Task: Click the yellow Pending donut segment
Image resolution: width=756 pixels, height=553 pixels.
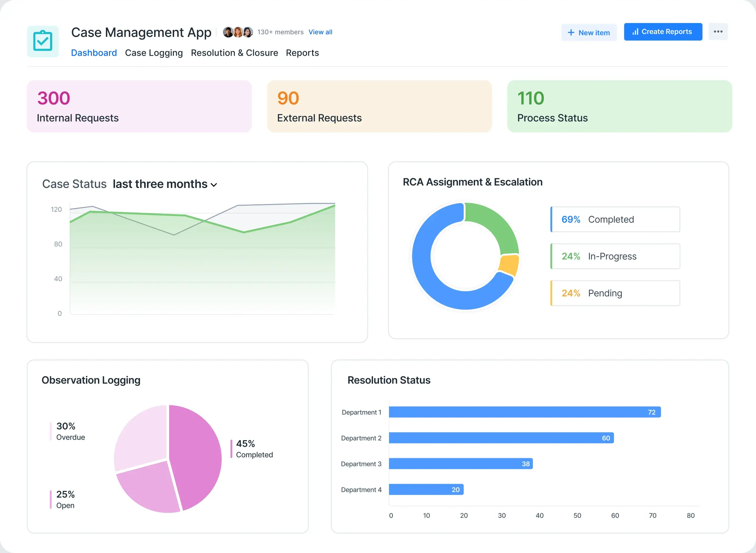Action: tap(509, 265)
